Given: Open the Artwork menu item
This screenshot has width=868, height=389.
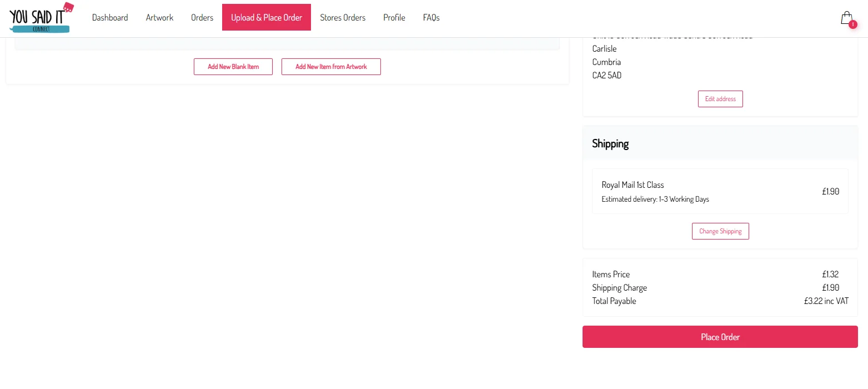Looking at the screenshot, I should click(x=160, y=18).
